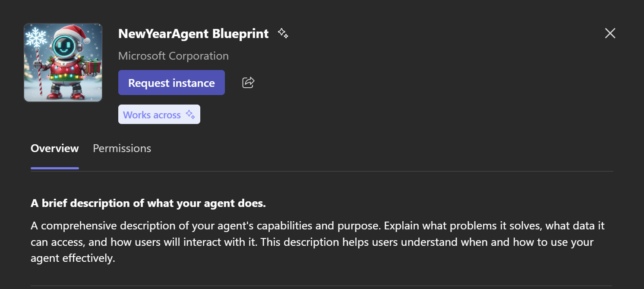Select the Overview tab
This screenshot has height=289, width=644.
[55, 148]
